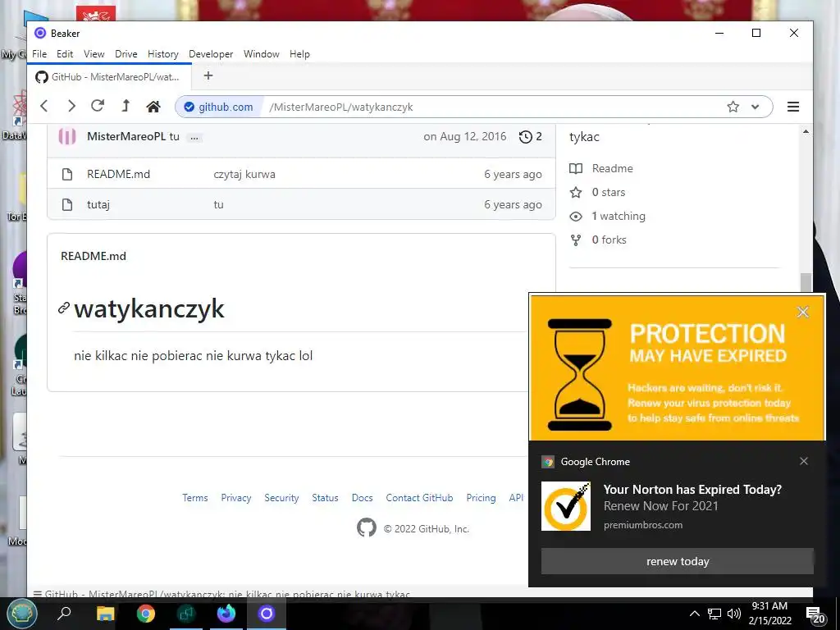Open the tutaj file
Viewport: 840px width, 630px height.
pyautogui.click(x=98, y=204)
